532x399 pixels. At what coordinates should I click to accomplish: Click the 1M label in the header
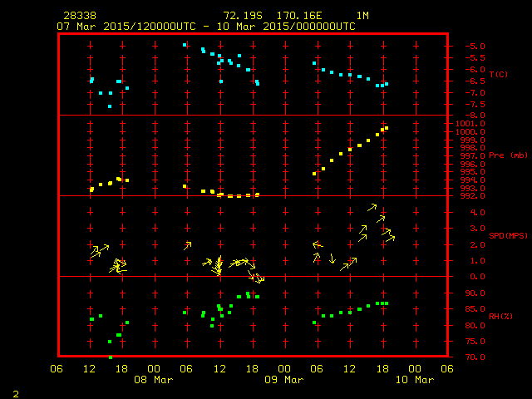click(x=362, y=16)
